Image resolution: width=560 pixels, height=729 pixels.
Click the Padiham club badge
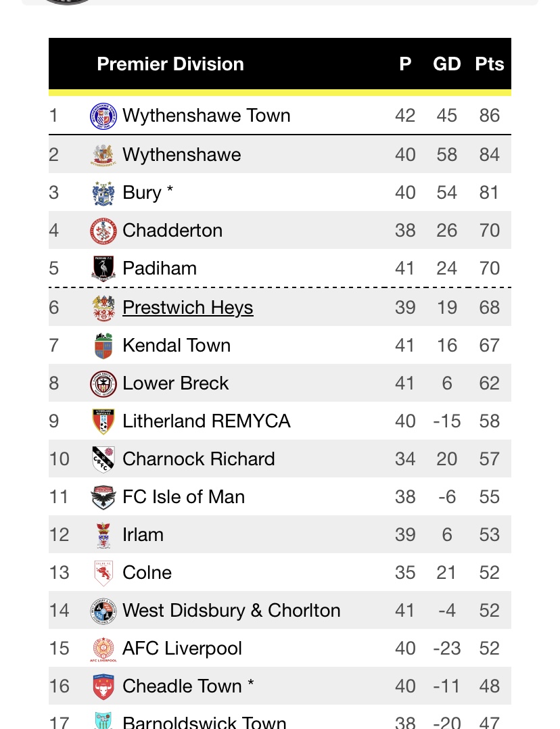point(103,268)
